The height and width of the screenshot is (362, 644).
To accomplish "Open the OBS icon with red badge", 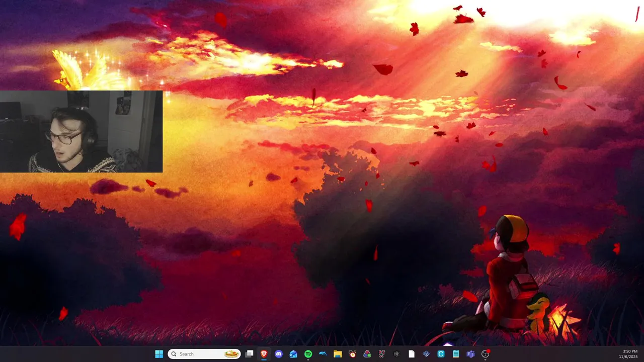I will point(486,354).
